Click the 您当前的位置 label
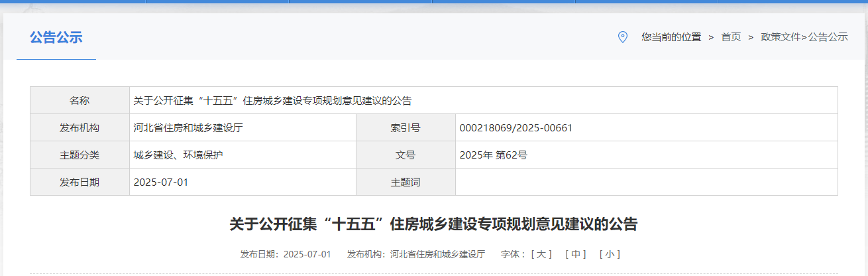868x276 pixels. point(671,37)
